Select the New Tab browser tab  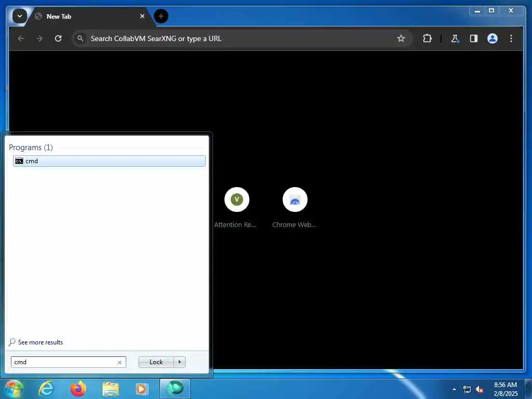coord(90,16)
